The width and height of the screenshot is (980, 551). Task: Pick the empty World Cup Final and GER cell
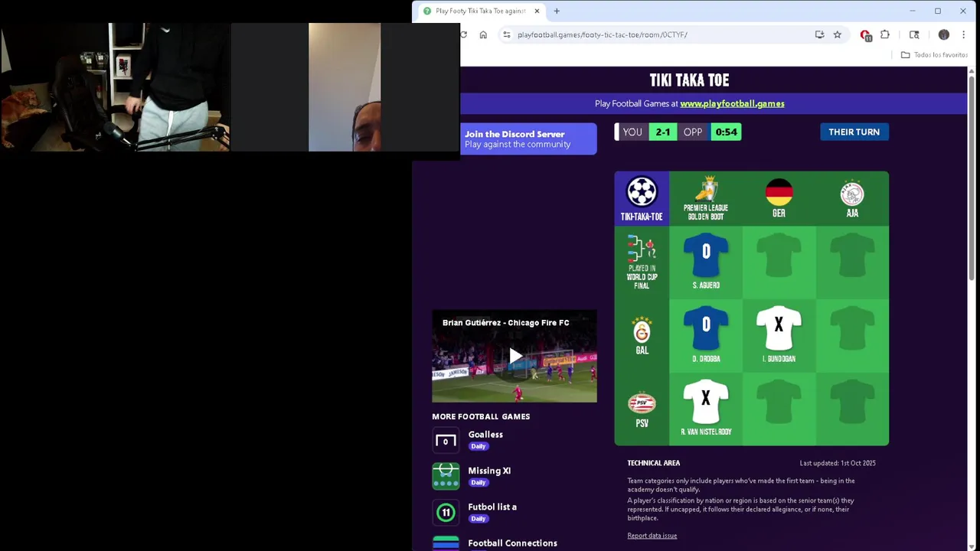[x=779, y=262]
